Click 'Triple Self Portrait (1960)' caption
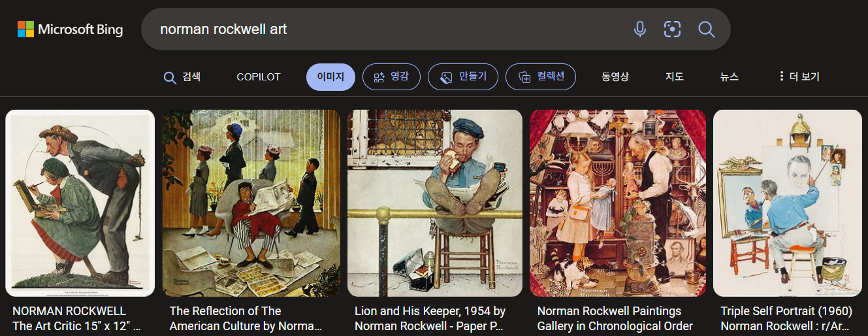 point(786,318)
